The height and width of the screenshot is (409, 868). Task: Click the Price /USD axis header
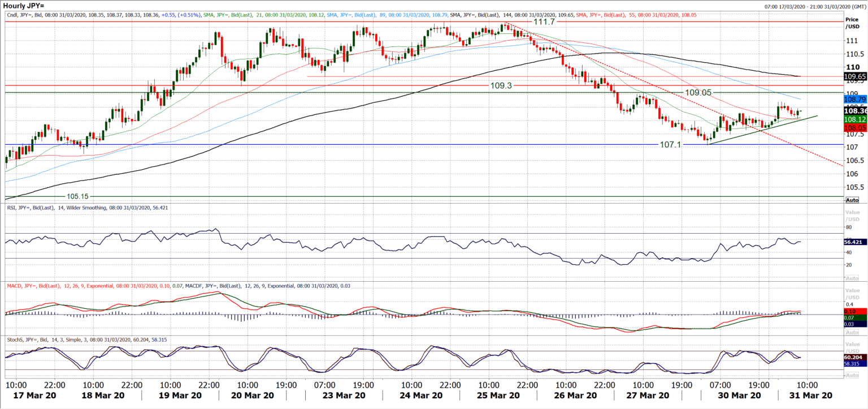(853, 23)
